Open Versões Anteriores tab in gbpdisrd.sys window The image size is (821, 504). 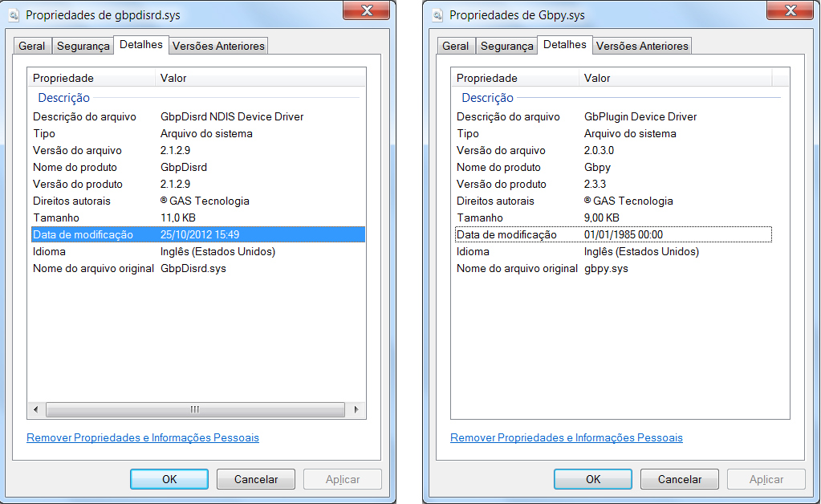tap(218, 47)
